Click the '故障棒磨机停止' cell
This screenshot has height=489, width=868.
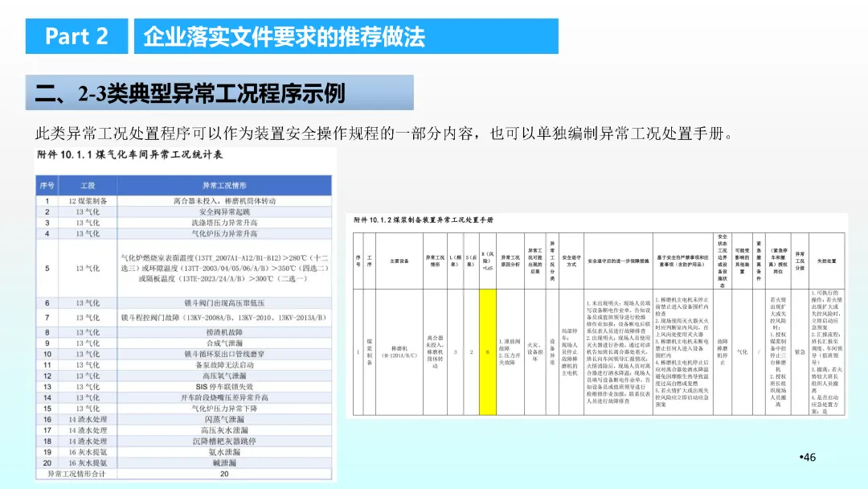point(723,352)
